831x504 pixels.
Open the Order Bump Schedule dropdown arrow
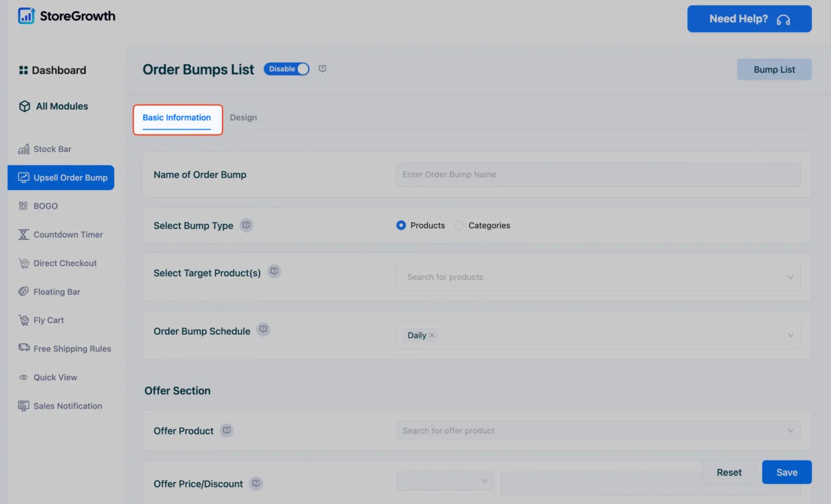click(x=790, y=335)
